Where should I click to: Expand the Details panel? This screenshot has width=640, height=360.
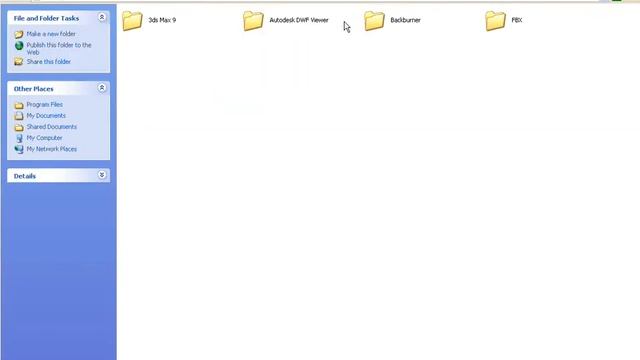pos(102,175)
